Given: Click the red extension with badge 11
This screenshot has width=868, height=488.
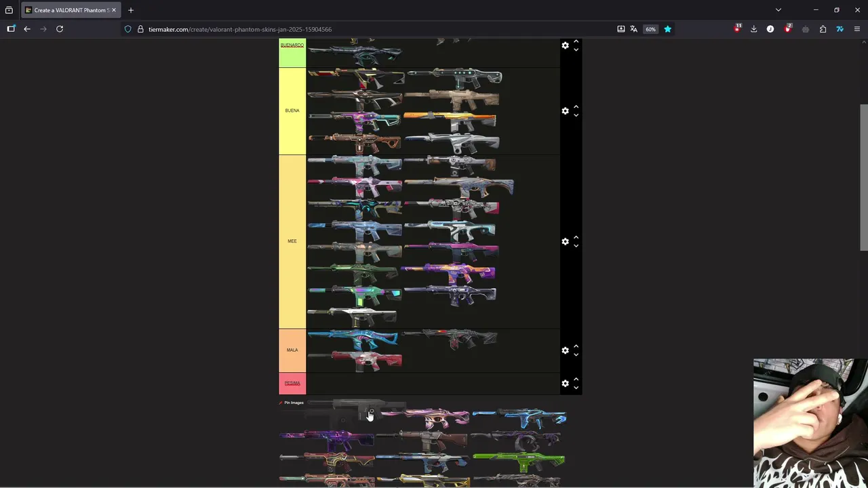Looking at the screenshot, I should click(x=737, y=28).
